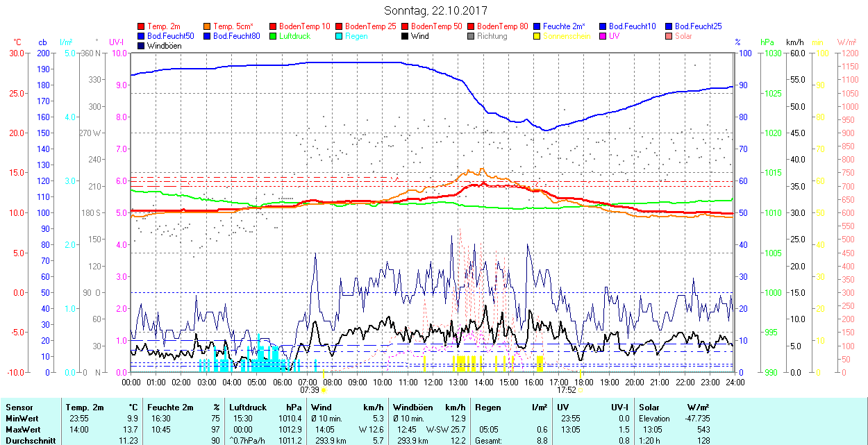The height and width of the screenshot is (445, 868).
Task: Select the Bod.Feucht80 legend label
Action: 236,36
